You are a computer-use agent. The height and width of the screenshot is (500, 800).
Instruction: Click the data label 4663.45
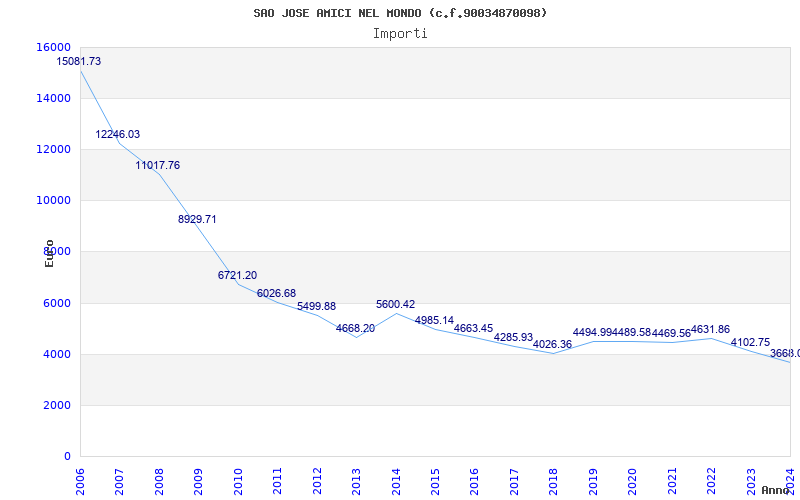473,328
